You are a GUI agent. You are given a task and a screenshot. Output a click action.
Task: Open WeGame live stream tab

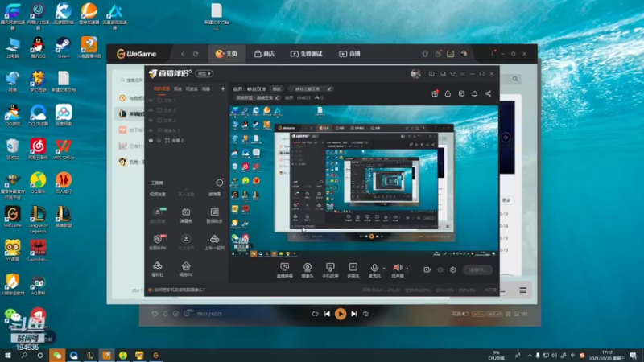tap(349, 54)
